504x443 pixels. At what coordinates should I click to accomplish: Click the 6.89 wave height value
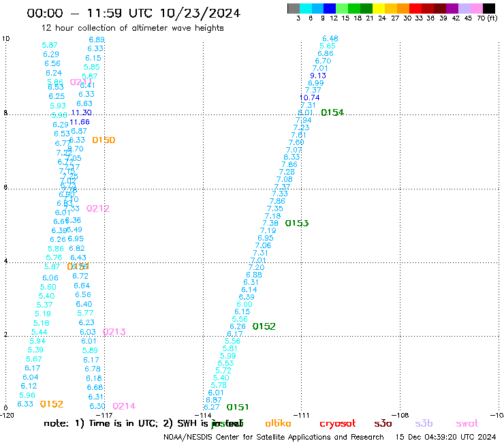[x=97, y=40]
